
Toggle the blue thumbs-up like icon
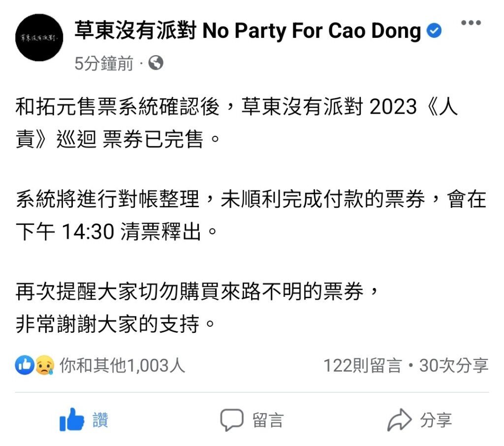pyautogui.click(x=72, y=419)
